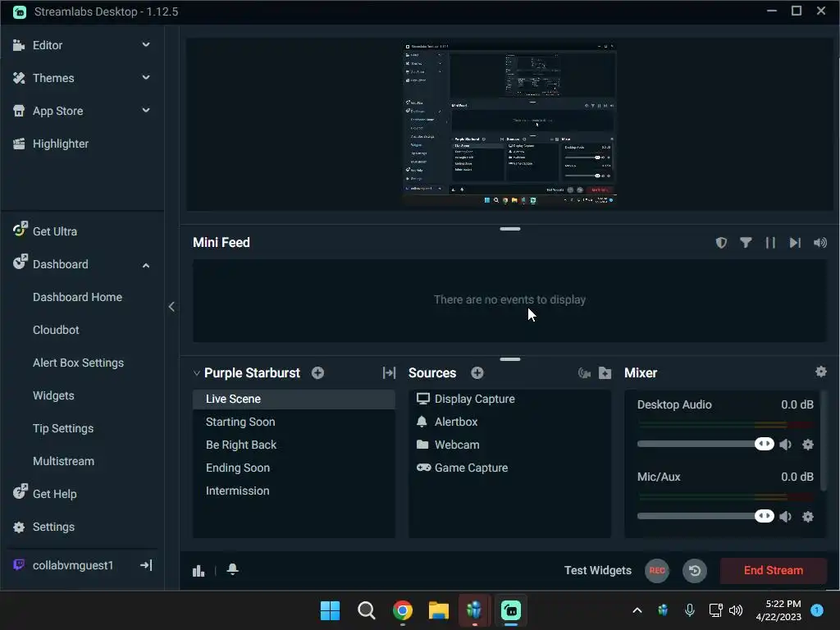This screenshot has width=840, height=630.
Task: Click the replay buffer button
Action: click(695, 571)
